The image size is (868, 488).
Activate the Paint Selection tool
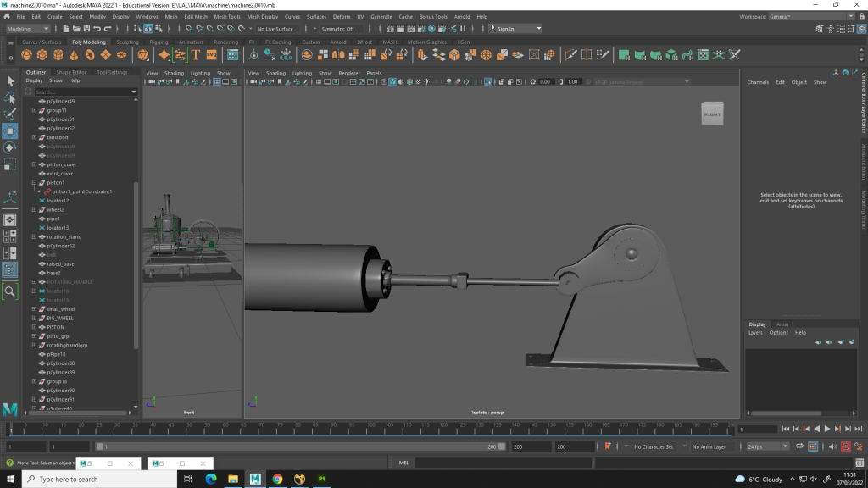point(10,114)
